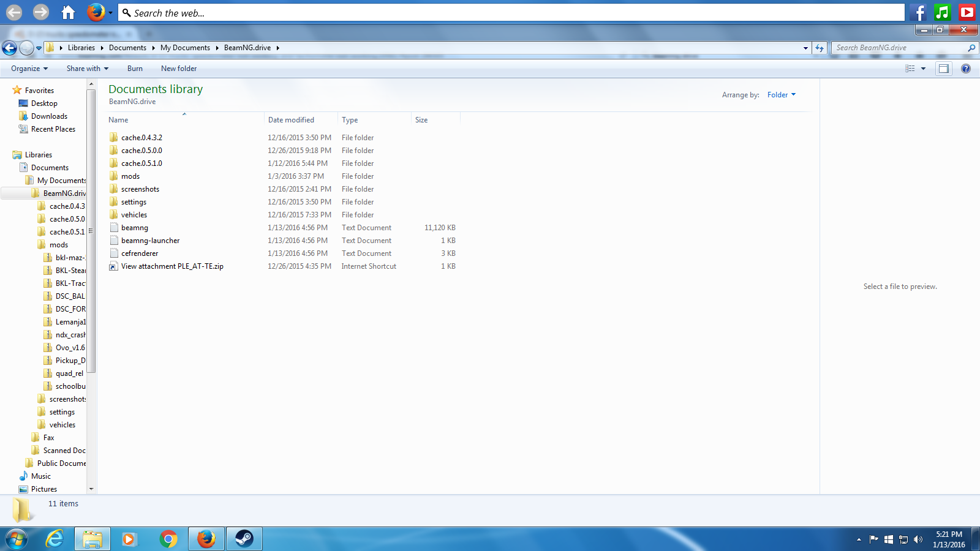Click the Firefox back arrow button
The image size is (980, 551).
point(14,12)
